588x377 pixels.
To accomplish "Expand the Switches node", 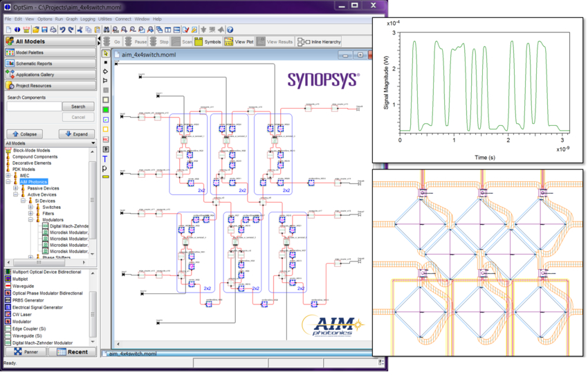I will coord(30,207).
